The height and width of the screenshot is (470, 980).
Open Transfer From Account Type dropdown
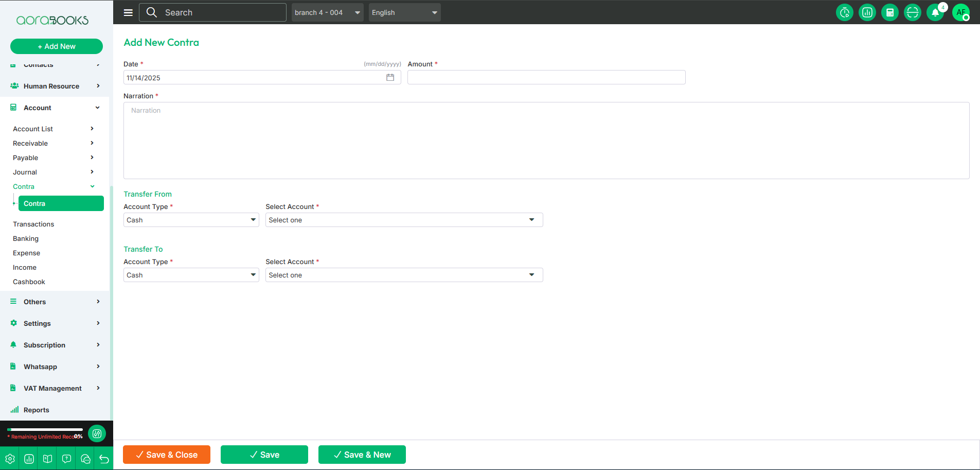[191, 220]
